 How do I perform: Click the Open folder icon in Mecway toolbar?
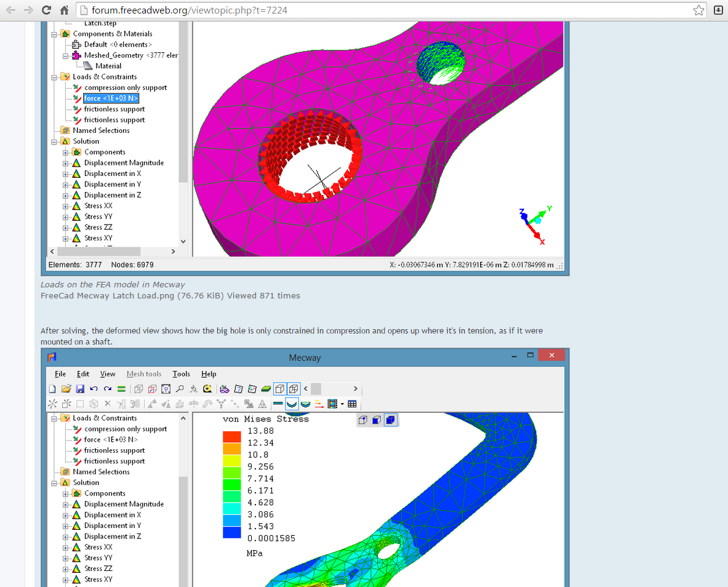pos(66,389)
